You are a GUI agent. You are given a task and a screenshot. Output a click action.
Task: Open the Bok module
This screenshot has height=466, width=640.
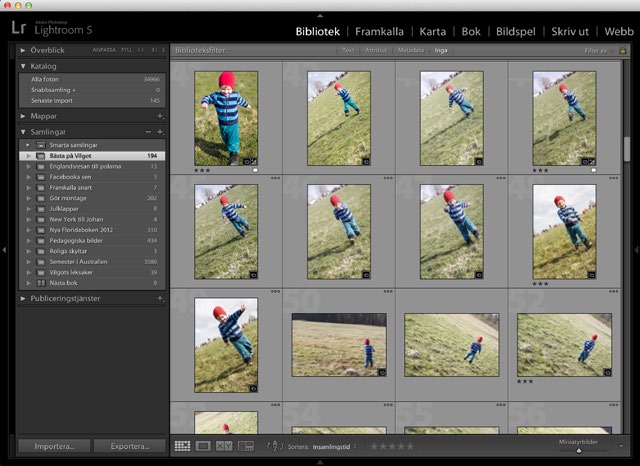pyautogui.click(x=471, y=31)
